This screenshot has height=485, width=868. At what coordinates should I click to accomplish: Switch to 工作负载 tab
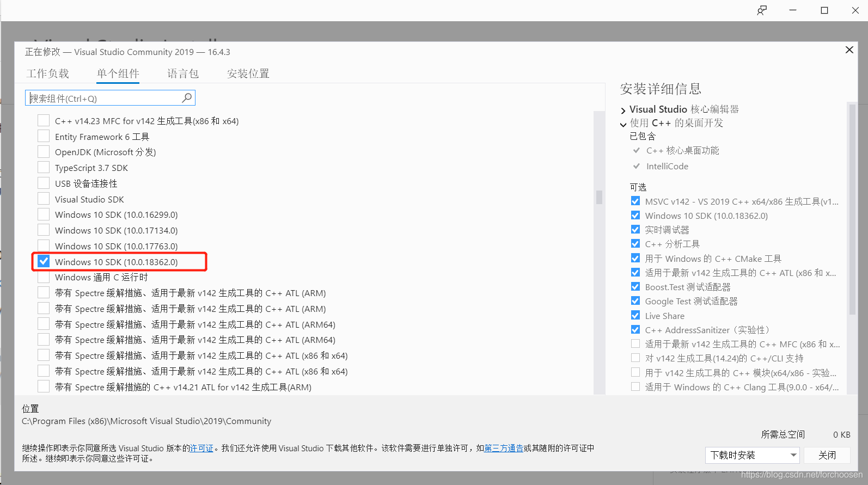click(x=48, y=73)
